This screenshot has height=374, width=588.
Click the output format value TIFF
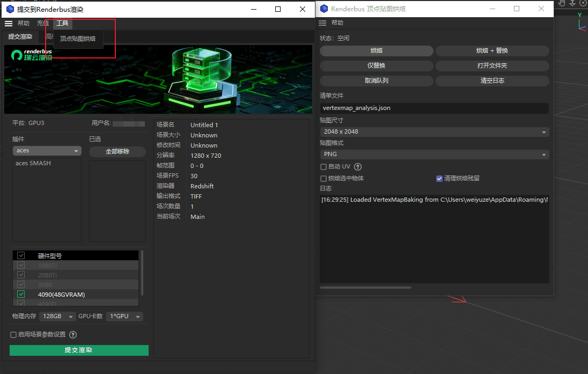pos(196,196)
